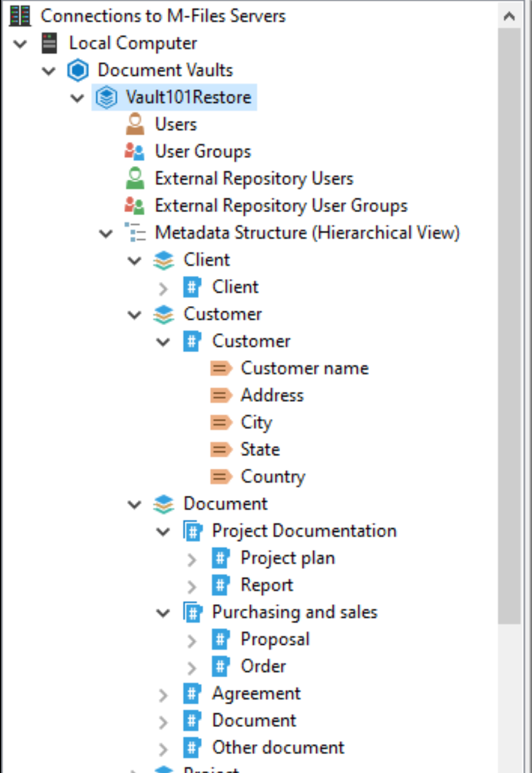This screenshot has width=532, height=773.
Task: Collapse the Document object type node
Action: click(135, 505)
